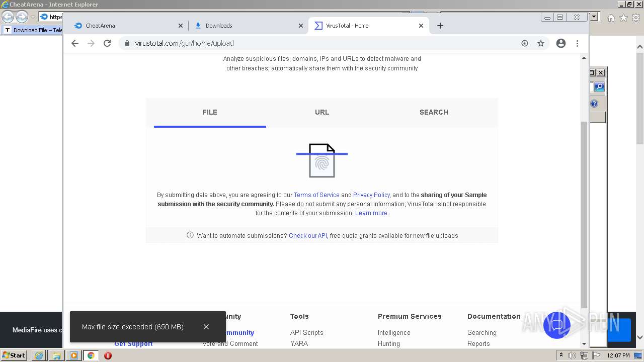Click the install/add circle icon in address bar
The width and height of the screenshot is (644, 362).
tap(525, 43)
